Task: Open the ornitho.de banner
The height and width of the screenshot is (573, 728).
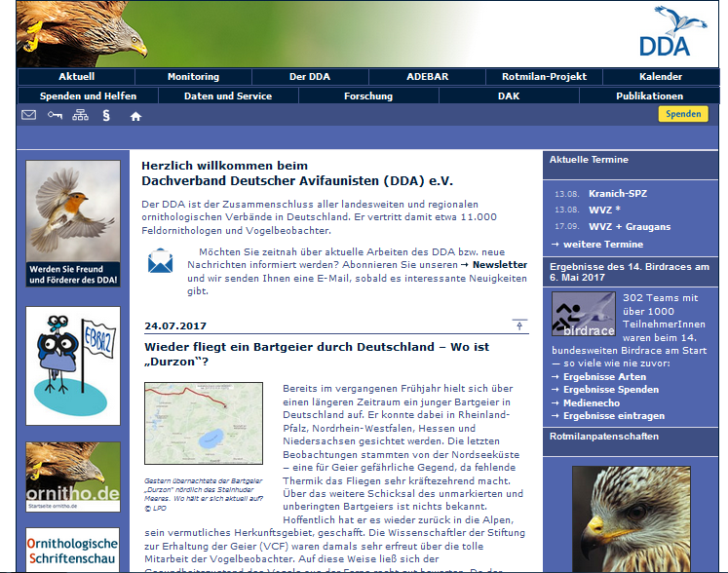Action: coord(73,477)
